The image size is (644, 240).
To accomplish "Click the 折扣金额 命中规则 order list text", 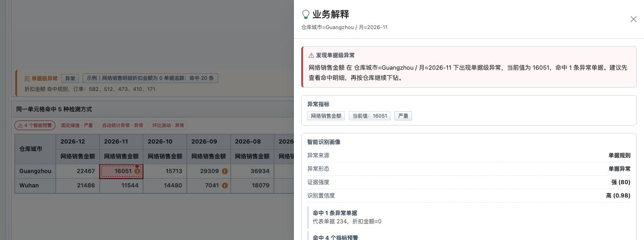I will [90, 89].
